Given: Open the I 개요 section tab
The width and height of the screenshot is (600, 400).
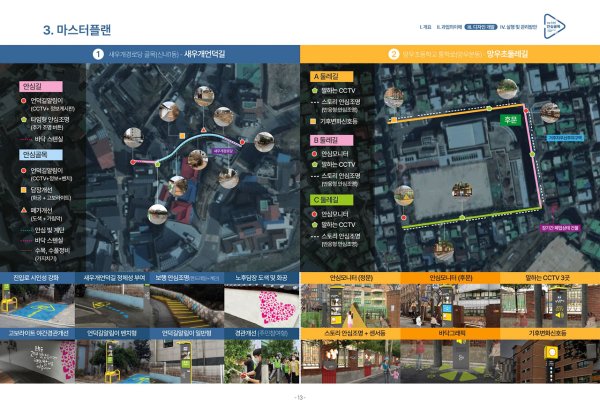Looking at the screenshot, I should point(425,27).
